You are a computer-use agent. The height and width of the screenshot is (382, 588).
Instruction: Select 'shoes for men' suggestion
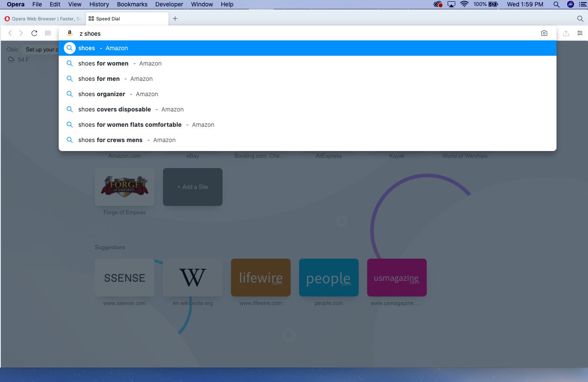tap(308, 79)
